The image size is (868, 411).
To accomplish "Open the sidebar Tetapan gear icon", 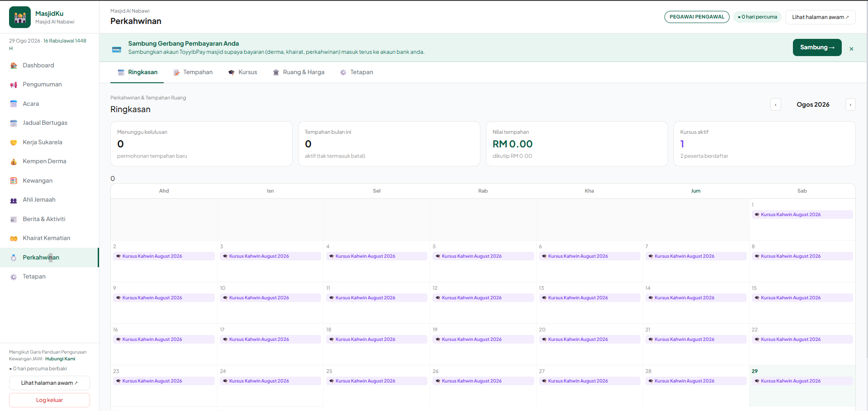I will tap(14, 277).
